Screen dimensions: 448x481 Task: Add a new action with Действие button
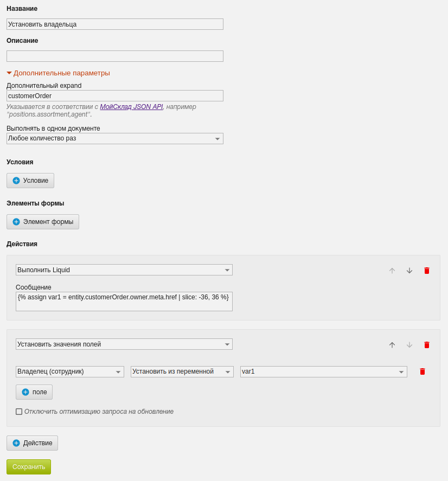pos(32,443)
